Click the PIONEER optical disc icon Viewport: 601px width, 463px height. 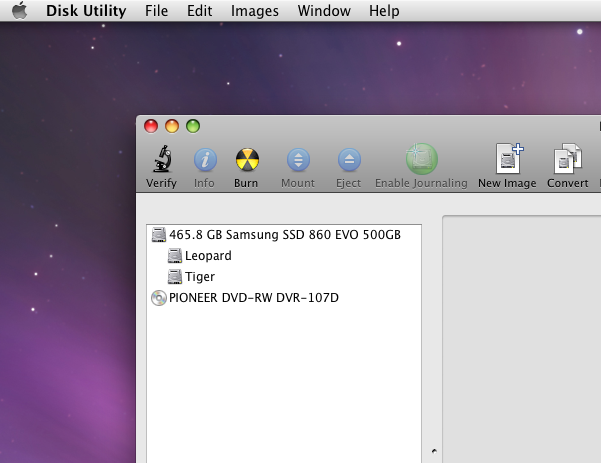(x=159, y=298)
